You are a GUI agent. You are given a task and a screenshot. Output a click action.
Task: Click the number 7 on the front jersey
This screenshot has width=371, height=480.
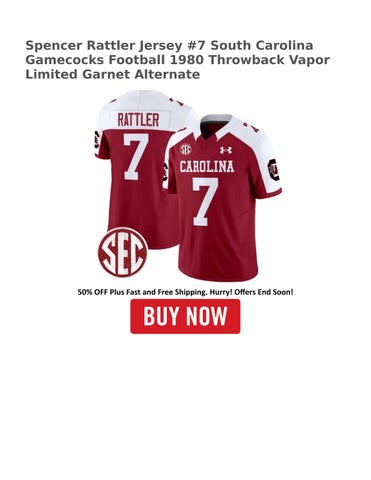coord(205,201)
